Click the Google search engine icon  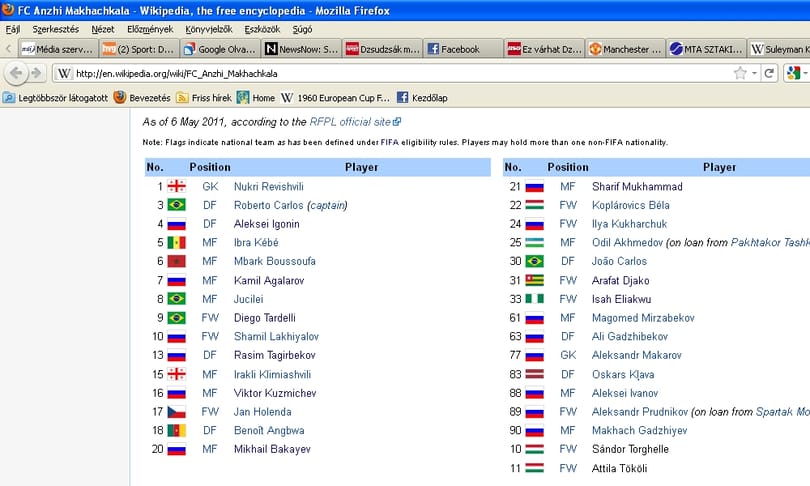point(793,73)
